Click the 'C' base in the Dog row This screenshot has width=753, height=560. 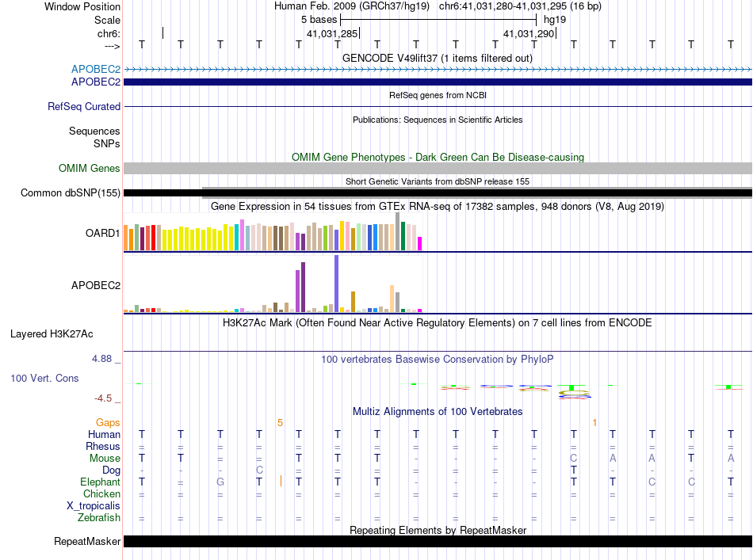[259, 470]
